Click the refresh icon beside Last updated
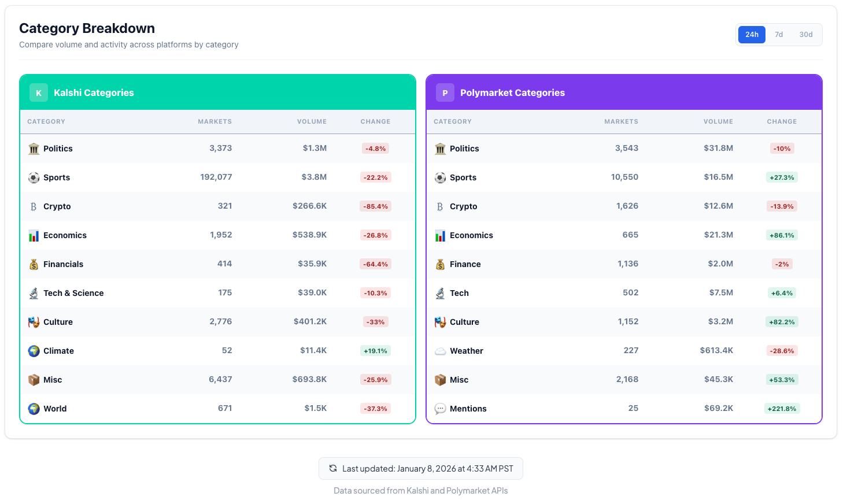Viewport: 847px width, 504px height. [333, 468]
